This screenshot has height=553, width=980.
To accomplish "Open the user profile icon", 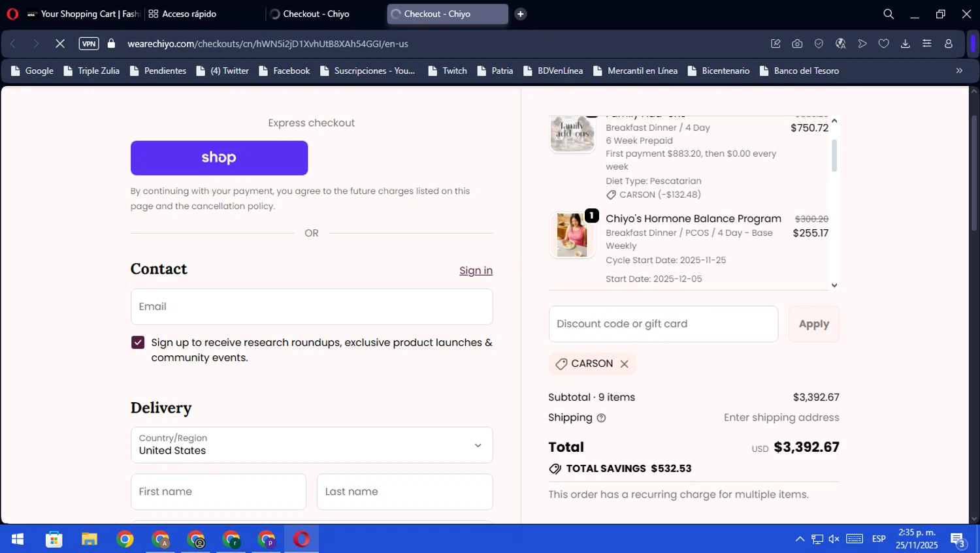I will (x=949, y=44).
